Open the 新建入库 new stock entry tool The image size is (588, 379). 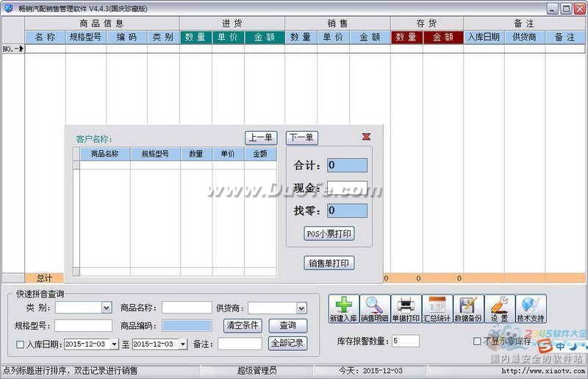point(343,309)
